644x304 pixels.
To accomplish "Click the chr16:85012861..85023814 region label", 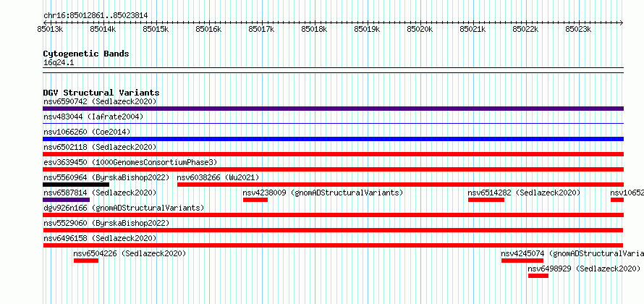I will coord(96,16).
